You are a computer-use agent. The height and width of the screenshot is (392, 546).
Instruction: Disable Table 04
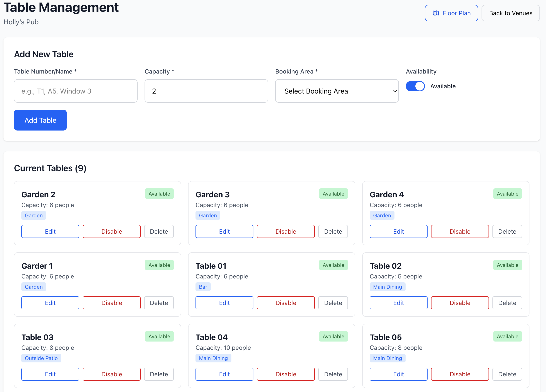286,374
